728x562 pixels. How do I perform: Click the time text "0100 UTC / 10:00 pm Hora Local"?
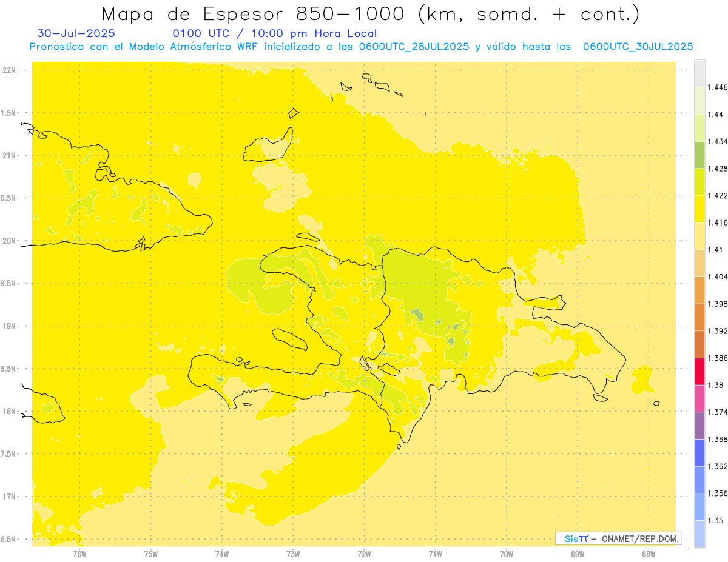click(x=275, y=33)
